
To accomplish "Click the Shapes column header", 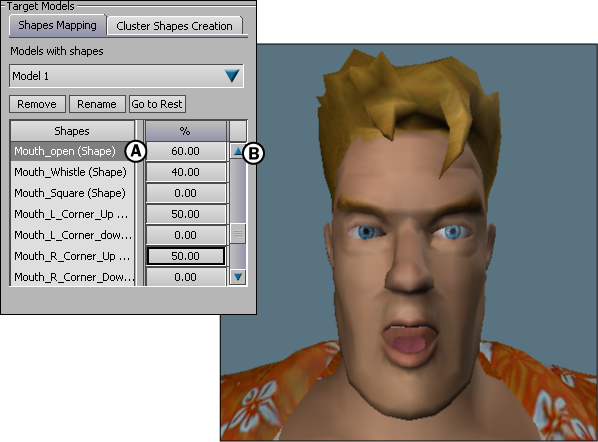I will (x=72, y=131).
